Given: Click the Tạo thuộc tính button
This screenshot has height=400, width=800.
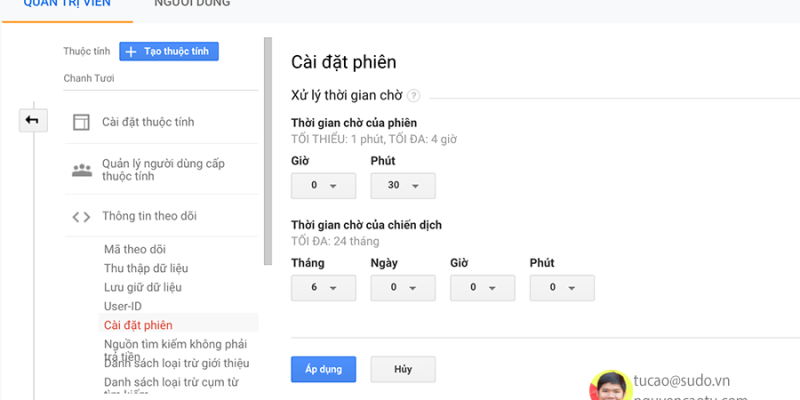Looking at the screenshot, I should [169, 51].
